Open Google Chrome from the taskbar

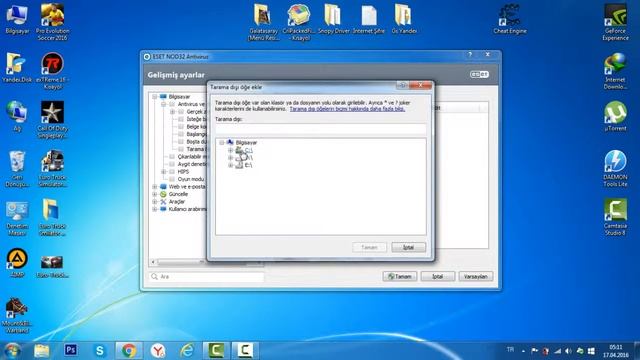(x=129, y=350)
